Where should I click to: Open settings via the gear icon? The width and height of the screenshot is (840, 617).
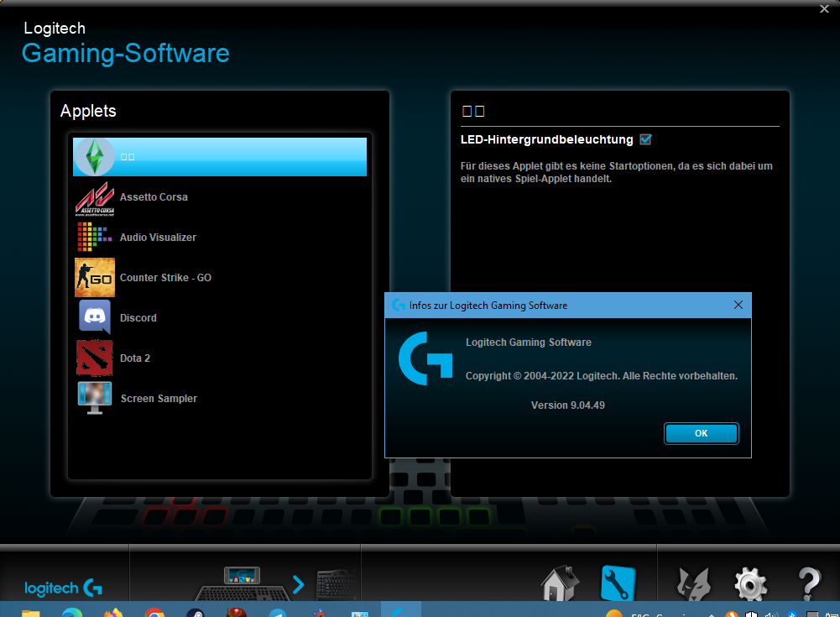pyautogui.click(x=750, y=583)
